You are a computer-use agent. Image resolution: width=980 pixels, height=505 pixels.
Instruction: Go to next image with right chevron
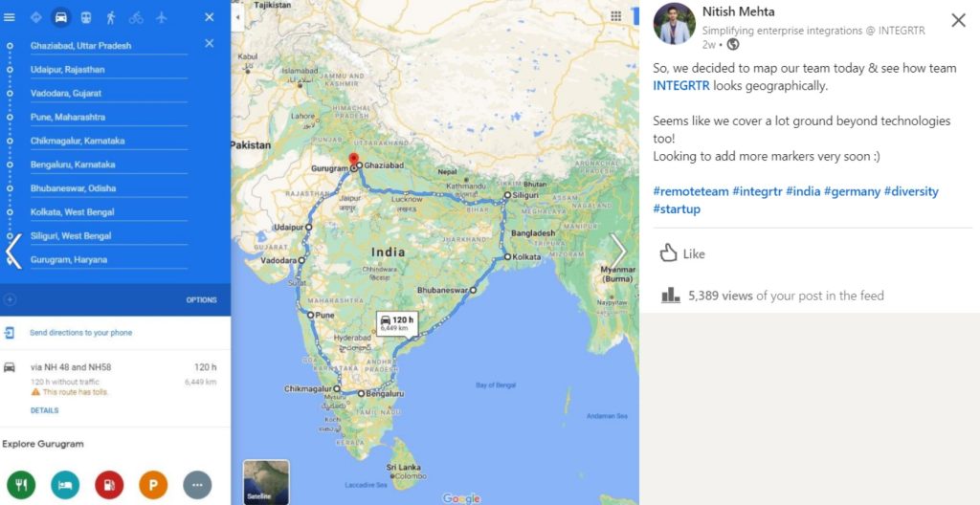618,252
